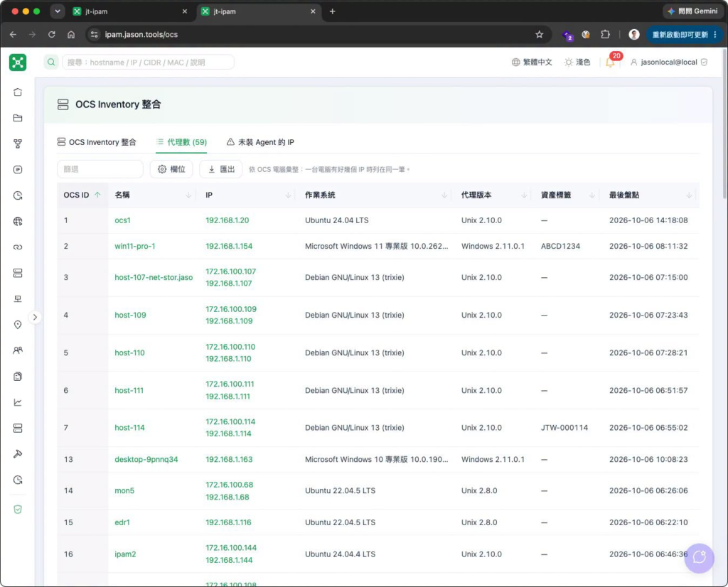Open the Chrome profile avatar
Screen dimensions: 728x587
point(633,34)
